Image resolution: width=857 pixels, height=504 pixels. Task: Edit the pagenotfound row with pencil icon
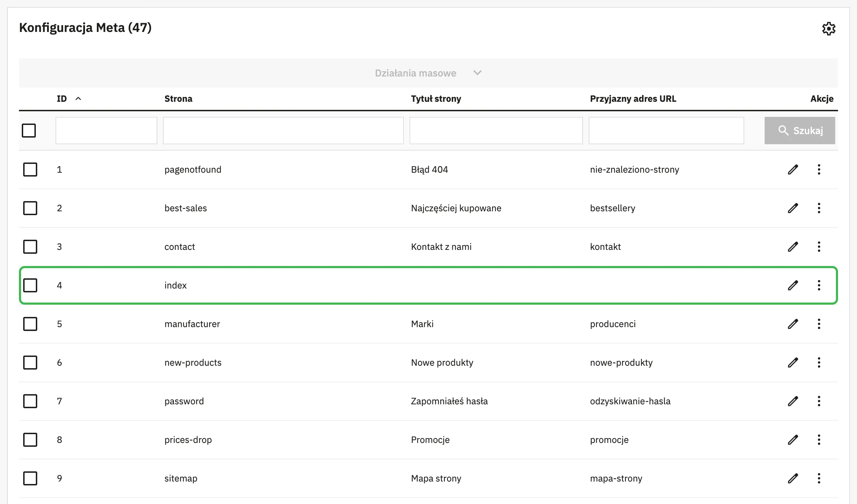793,170
